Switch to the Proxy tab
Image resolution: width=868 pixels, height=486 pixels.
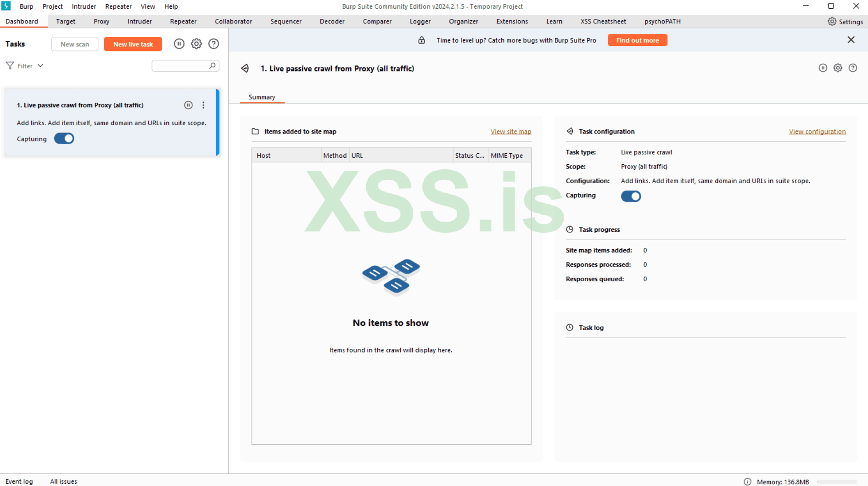[101, 22]
